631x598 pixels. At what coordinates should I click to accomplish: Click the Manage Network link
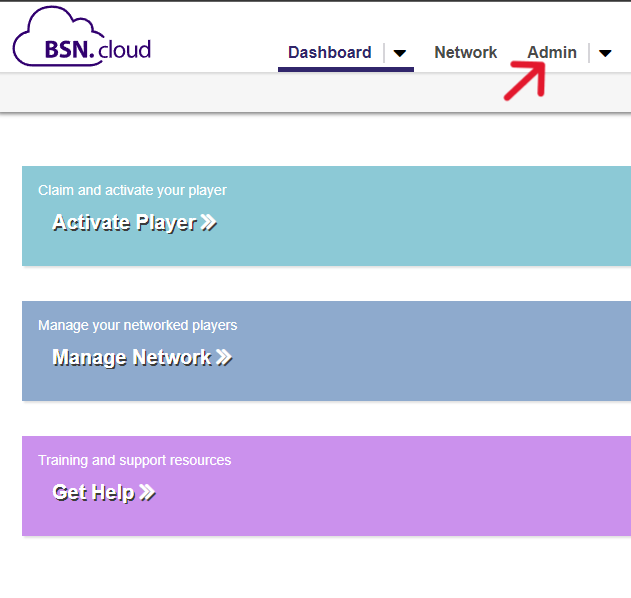point(142,357)
